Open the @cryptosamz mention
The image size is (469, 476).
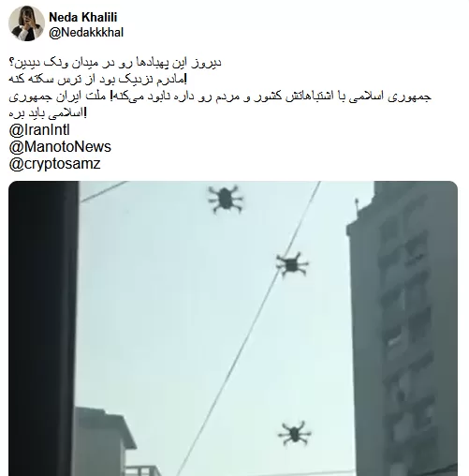[55, 164]
